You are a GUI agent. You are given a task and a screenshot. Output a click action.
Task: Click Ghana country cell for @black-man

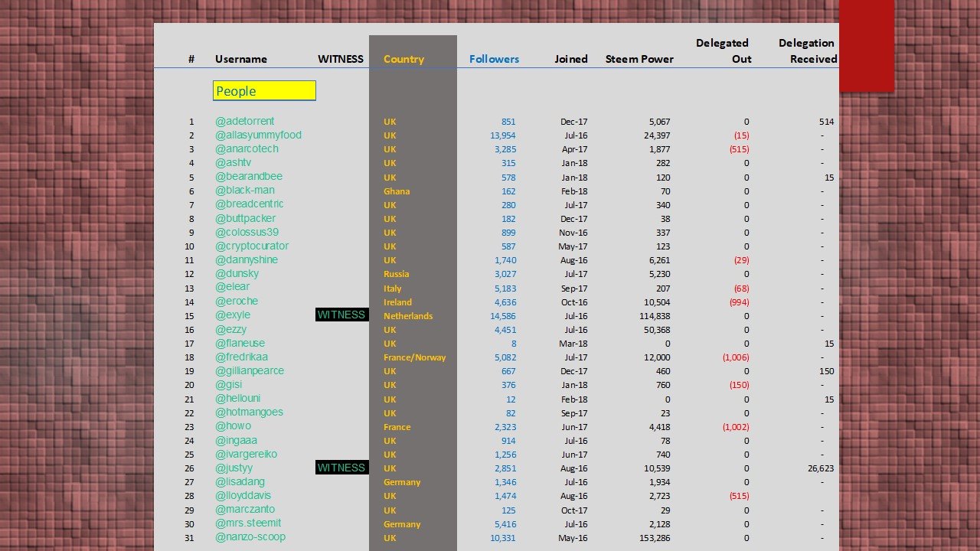397,191
